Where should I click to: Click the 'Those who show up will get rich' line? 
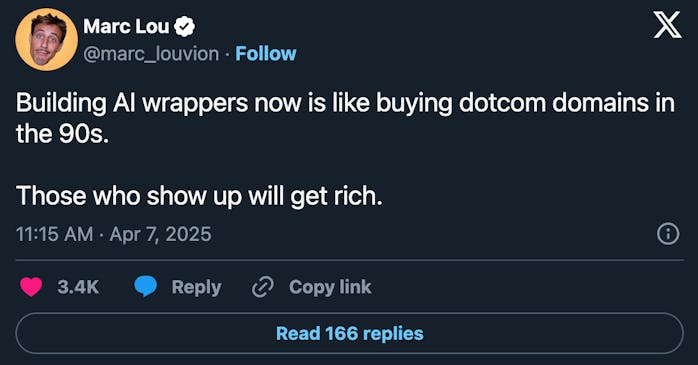(x=199, y=196)
